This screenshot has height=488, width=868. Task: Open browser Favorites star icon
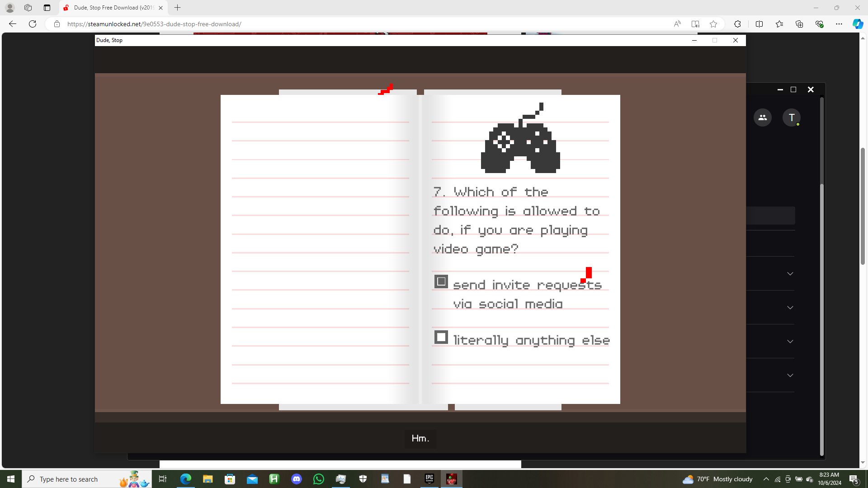tap(779, 24)
